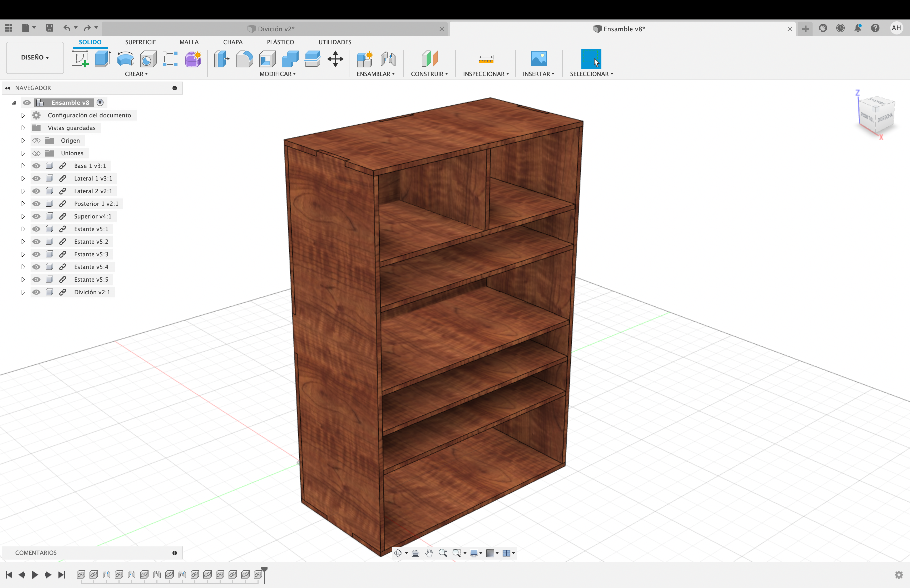Hide the Lateral 1 v3:1 component
The width and height of the screenshot is (910, 588).
pyautogui.click(x=36, y=178)
